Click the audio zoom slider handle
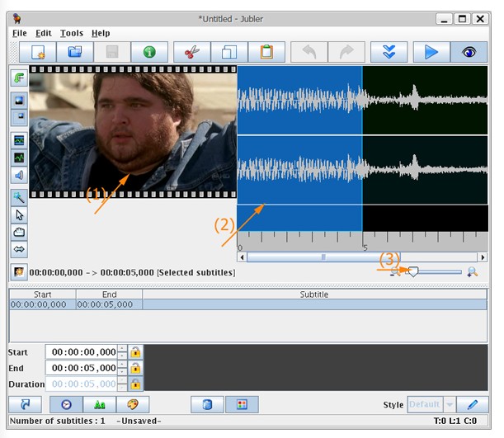The height and width of the screenshot is (438, 504). coord(412,271)
